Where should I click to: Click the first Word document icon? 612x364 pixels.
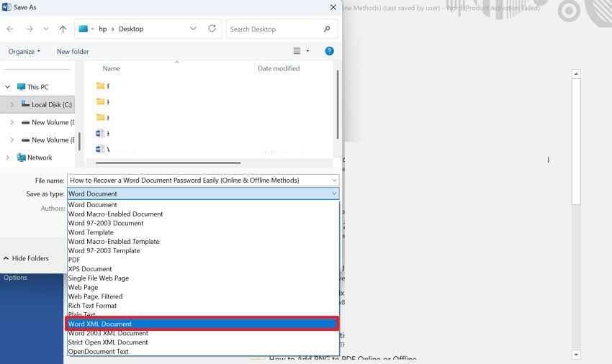pyautogui.click(x=100, y=133)
